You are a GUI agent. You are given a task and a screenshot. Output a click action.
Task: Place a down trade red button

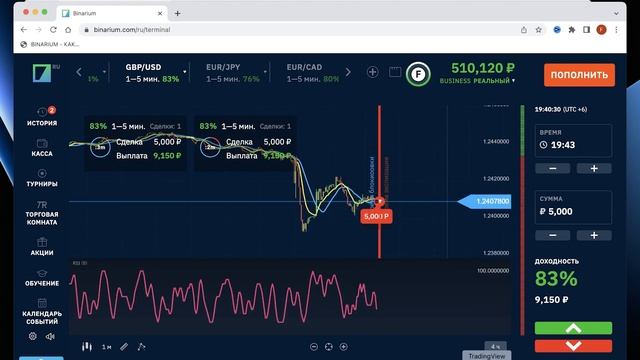point(573,346)
